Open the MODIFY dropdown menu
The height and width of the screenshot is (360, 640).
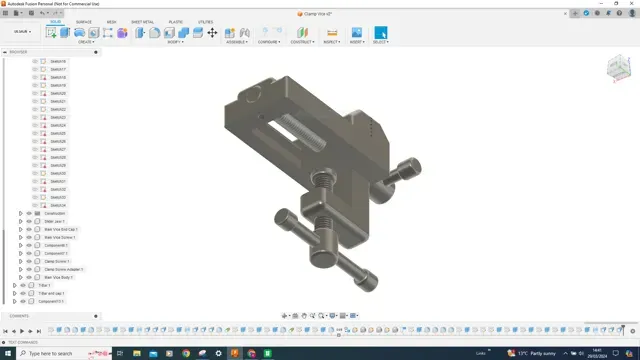[176, 42]
